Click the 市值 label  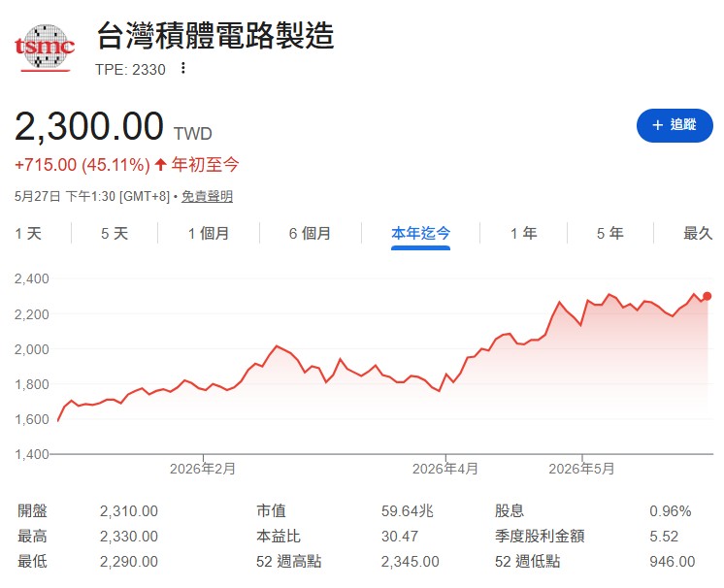(271, 511)
